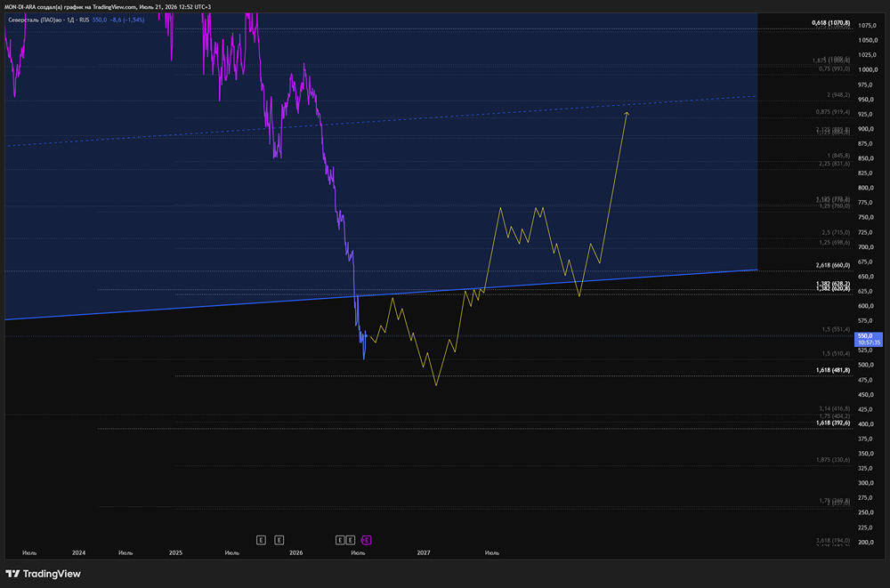
Task: Click the blue current price label 550,0
Action: pyautogui.click(x=869, y=340)
